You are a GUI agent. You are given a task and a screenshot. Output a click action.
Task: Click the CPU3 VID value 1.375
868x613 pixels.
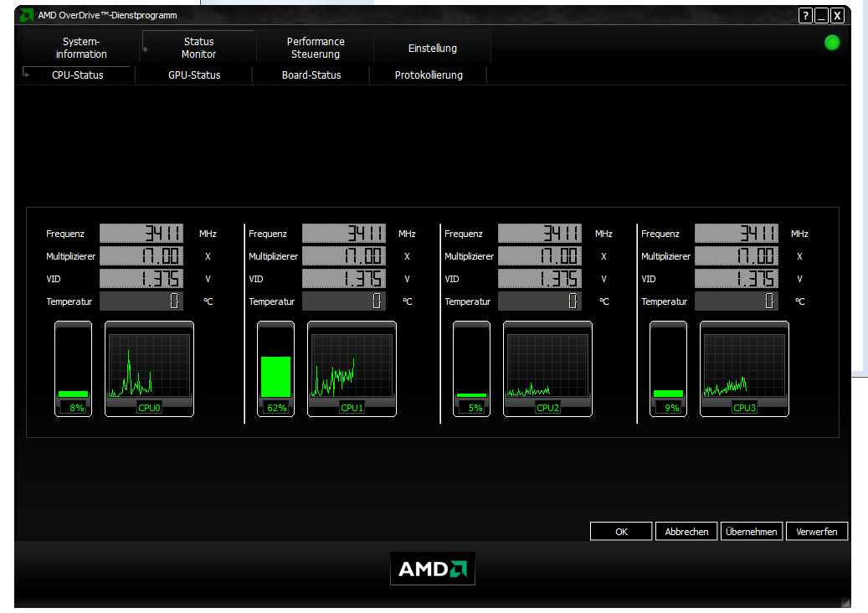[x=737, y=279]
